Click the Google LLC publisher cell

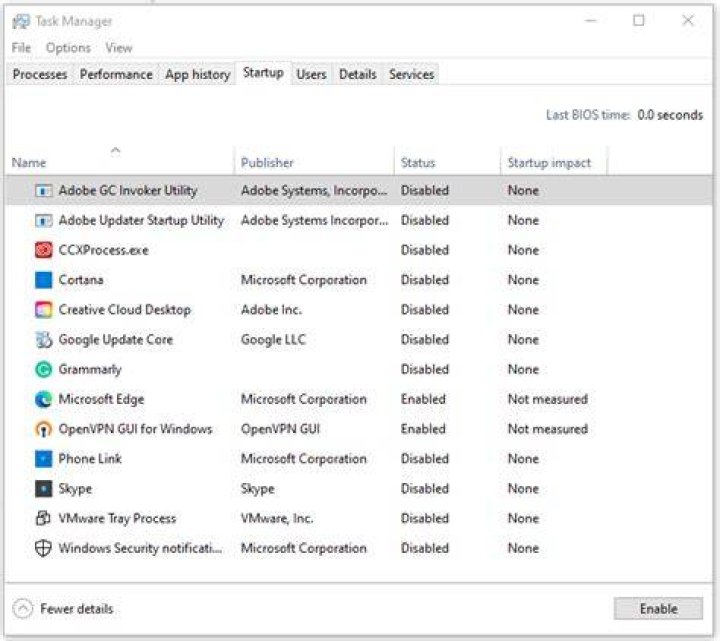[x=273, y=340]
